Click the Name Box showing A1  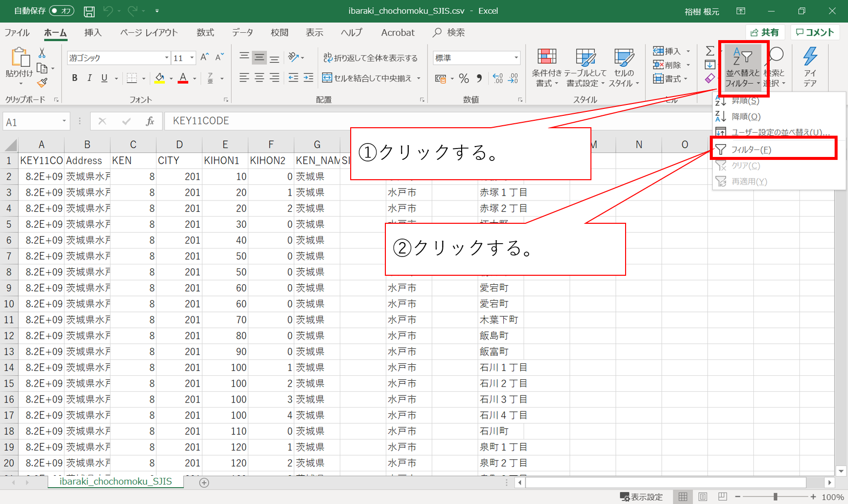pyautogui.click(x=36, y=122)
